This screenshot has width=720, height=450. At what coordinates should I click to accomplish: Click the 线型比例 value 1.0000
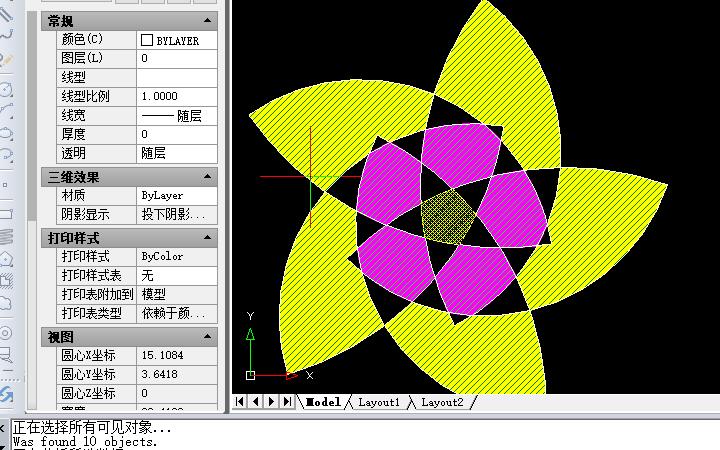click(176, 97)
